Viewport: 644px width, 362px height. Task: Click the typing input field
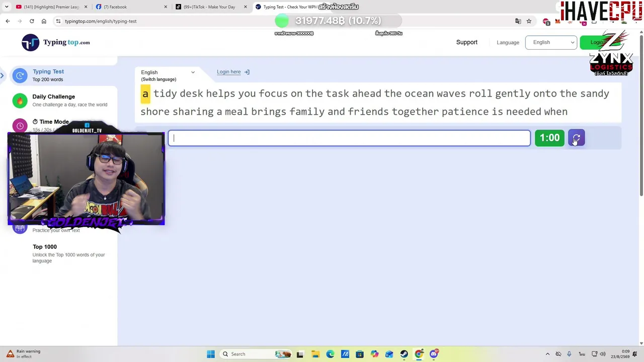click(x=349, y=138)
